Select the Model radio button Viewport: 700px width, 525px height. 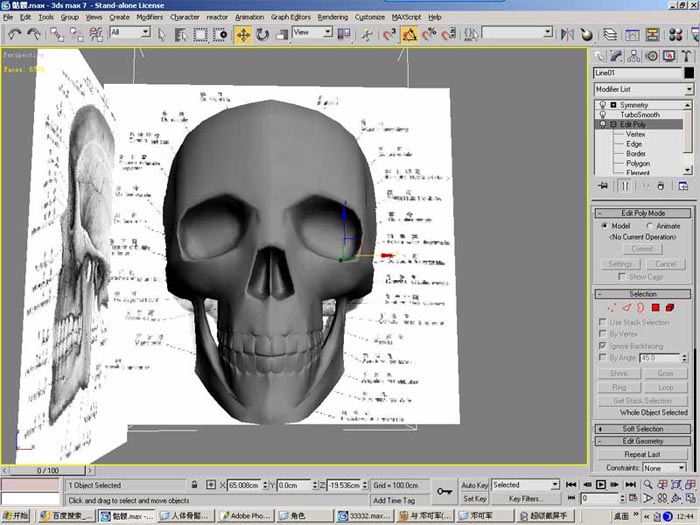[x=604, y=226]
